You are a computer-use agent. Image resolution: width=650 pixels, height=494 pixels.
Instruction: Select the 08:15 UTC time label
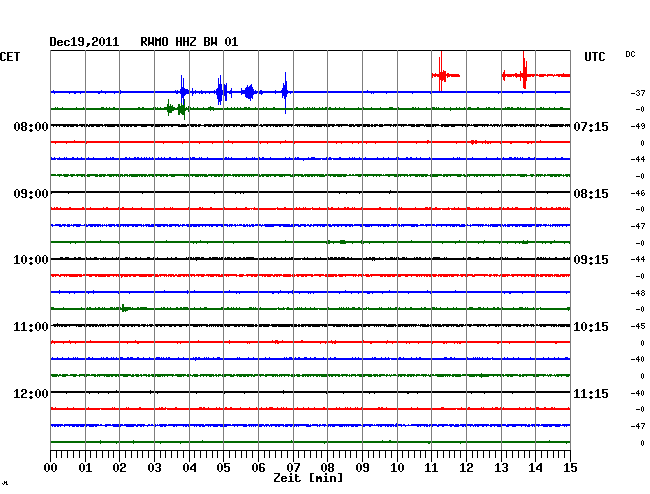click(591, 194)
